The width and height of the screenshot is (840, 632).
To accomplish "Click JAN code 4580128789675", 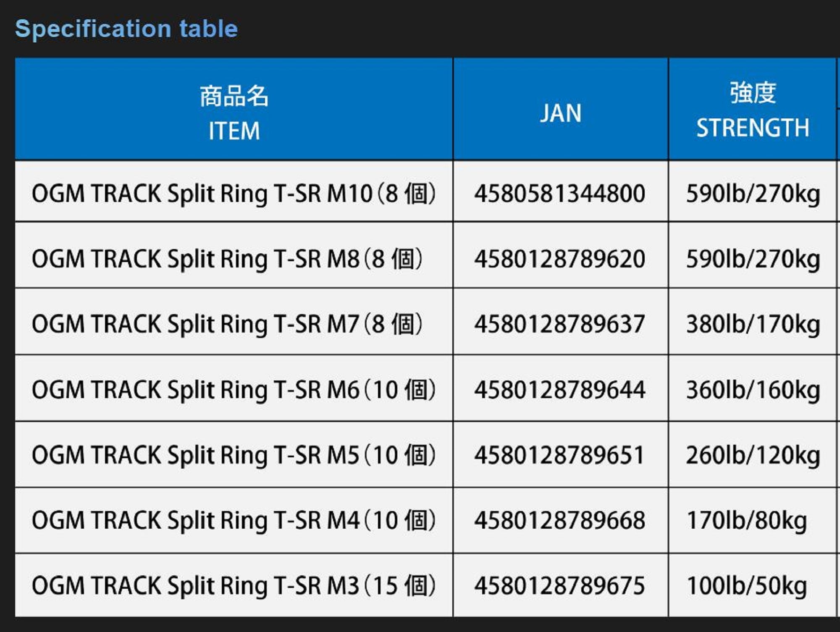I will point(562,585).
